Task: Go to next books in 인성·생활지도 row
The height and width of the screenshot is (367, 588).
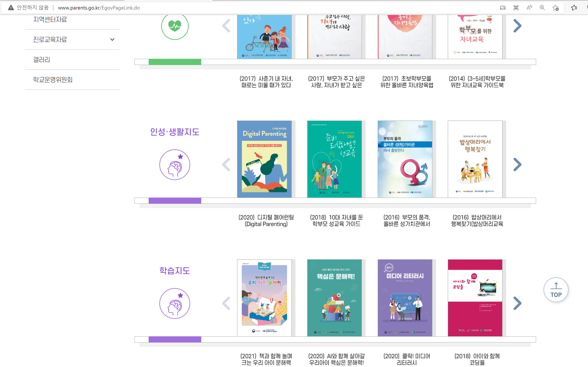Action: (x=517, y=165)
